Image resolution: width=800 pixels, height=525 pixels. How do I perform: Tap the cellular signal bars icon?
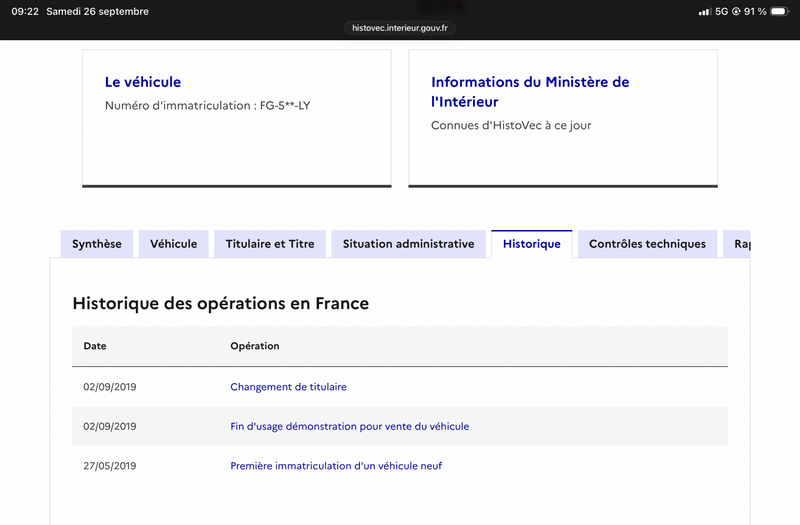705,11
